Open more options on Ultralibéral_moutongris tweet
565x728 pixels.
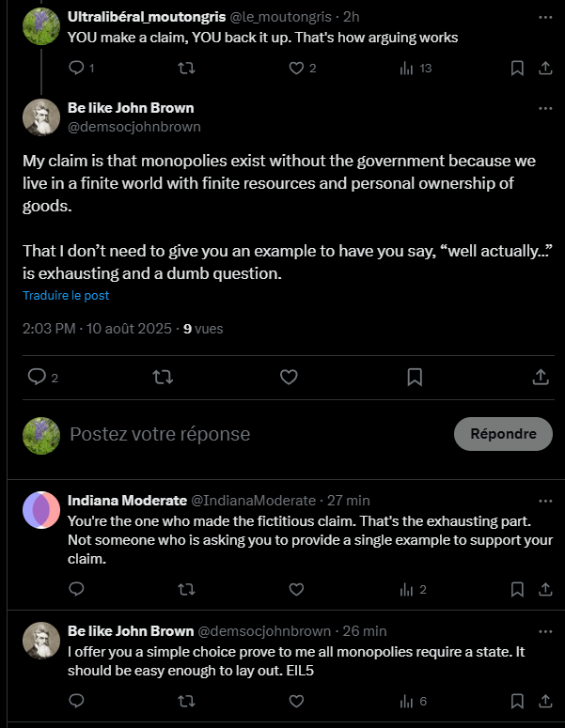pos(545,17)
